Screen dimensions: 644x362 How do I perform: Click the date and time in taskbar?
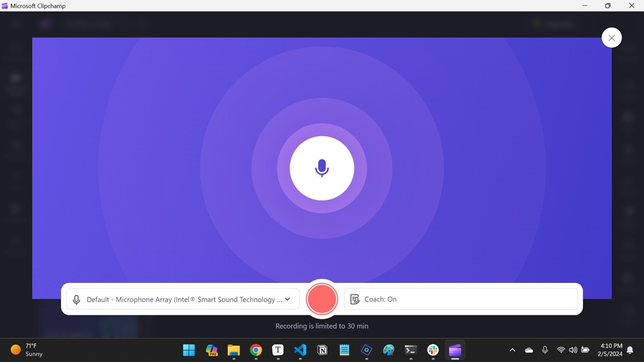[610, 350]
